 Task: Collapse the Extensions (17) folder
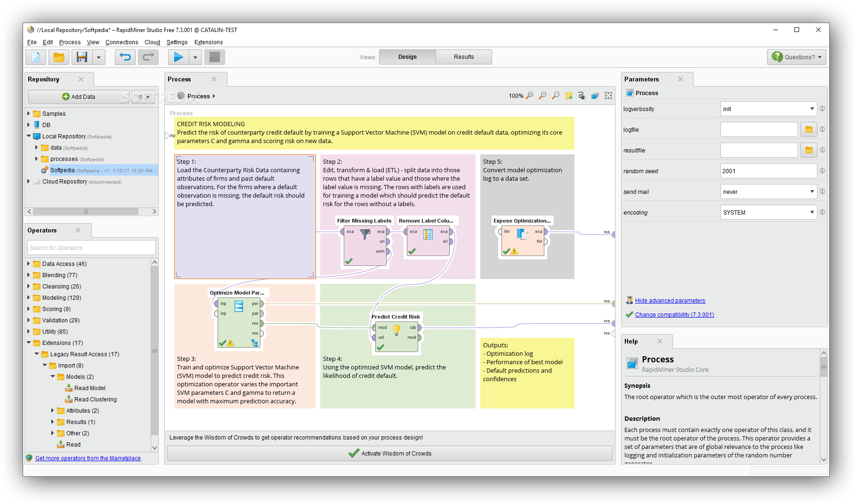click(x=29, y=343)
